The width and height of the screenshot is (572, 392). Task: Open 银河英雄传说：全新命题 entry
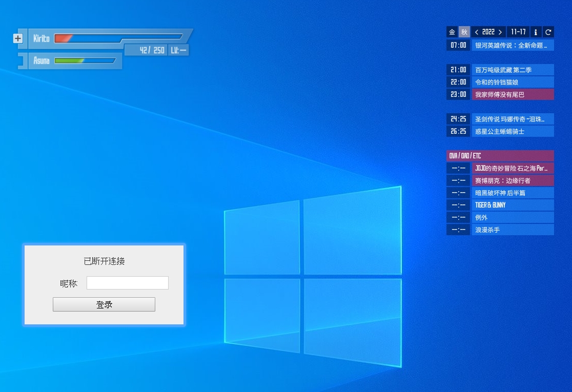pos(513,45)
